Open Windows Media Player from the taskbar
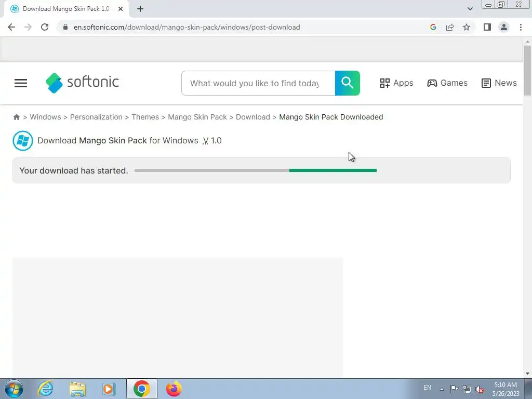 tap(109, 389)
